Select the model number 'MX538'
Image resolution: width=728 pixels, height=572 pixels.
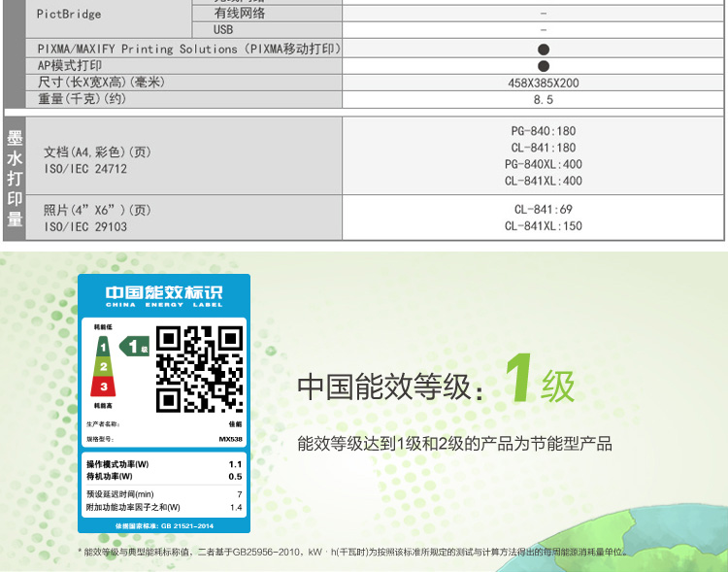click(231, 439)
